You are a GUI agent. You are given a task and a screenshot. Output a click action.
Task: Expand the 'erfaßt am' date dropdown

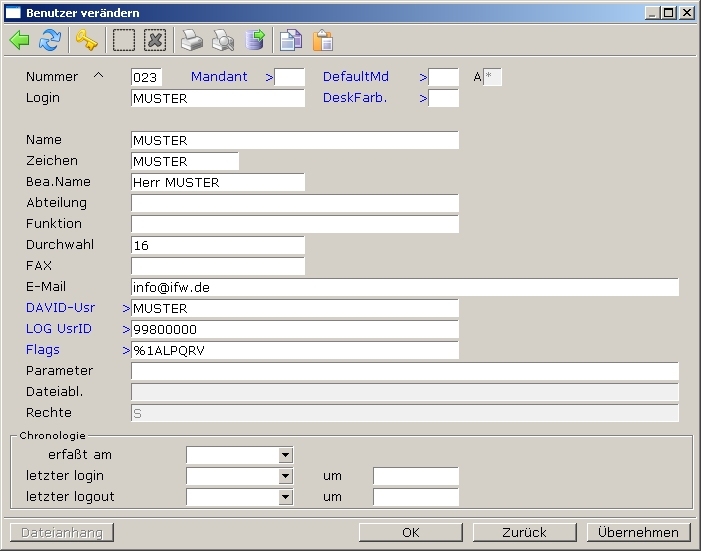coord(285,455)
